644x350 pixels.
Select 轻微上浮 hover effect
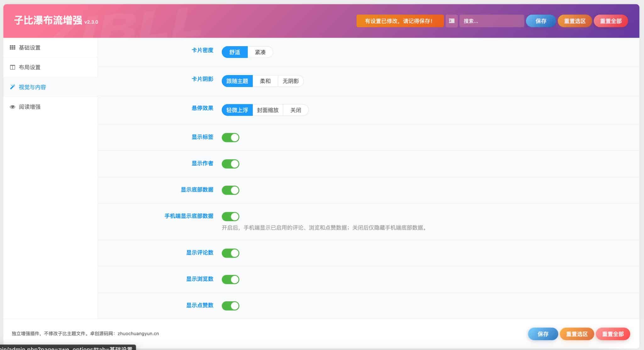(237, 110)
